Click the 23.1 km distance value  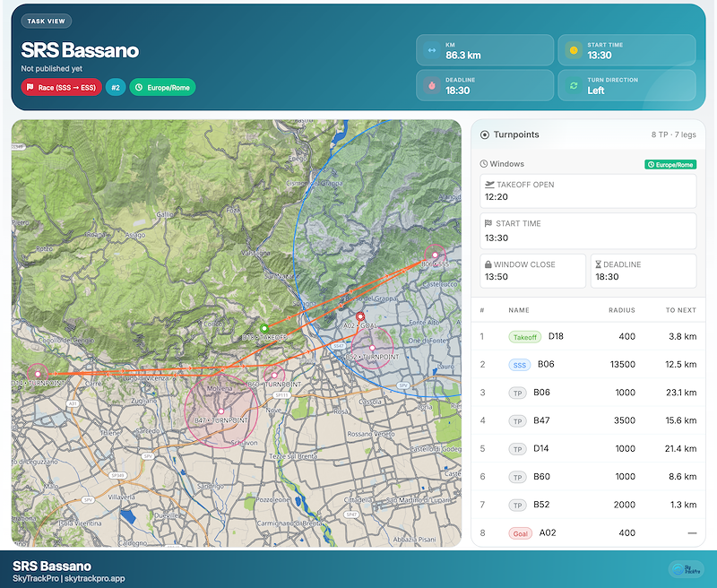[681, 393]
